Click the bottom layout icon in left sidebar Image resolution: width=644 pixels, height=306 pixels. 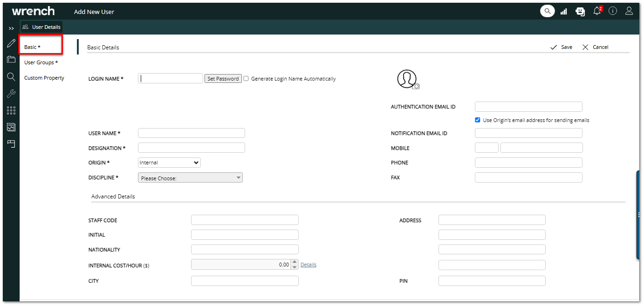tap(11, 143)
